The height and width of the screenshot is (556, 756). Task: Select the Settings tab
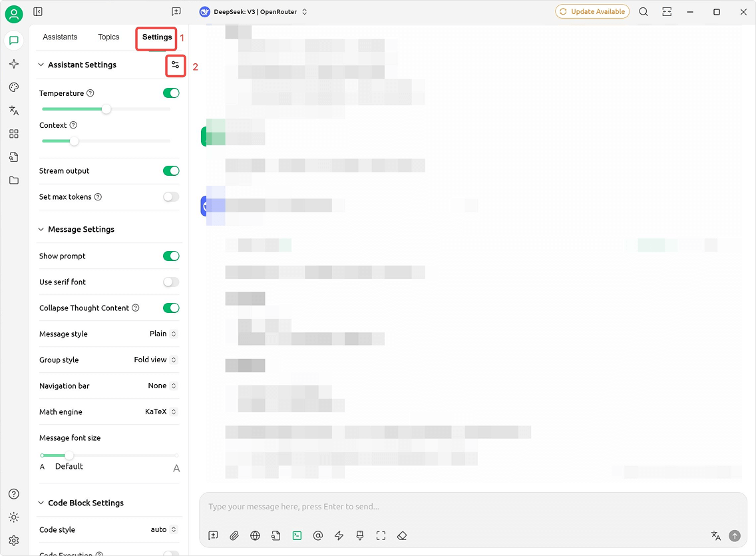point(157,37)
